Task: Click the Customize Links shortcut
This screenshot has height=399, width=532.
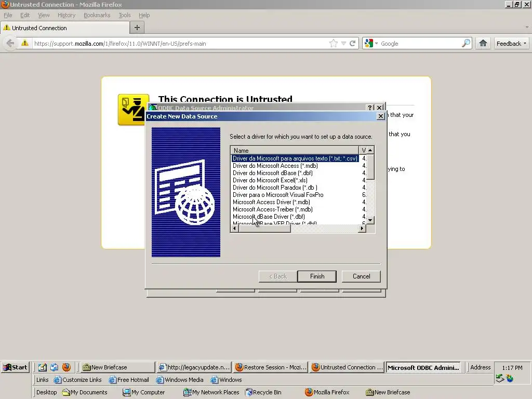Action: (x=78, y=380)
